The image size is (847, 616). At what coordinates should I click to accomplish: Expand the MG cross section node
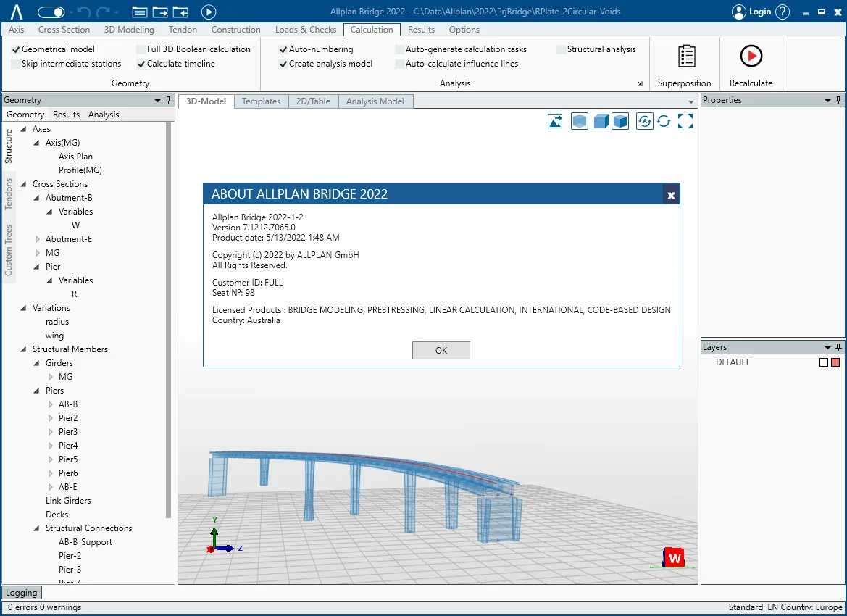(x=37, y=253)
